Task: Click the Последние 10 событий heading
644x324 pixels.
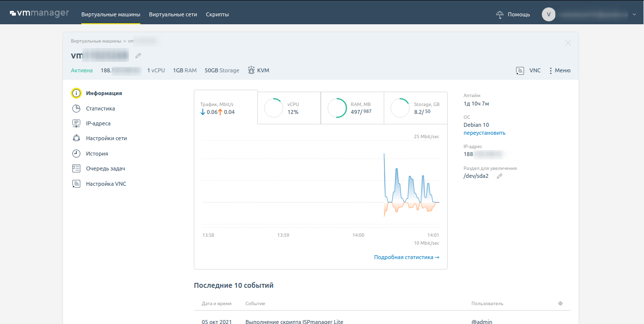Action: pyautogui.click(x=234, y=285)
